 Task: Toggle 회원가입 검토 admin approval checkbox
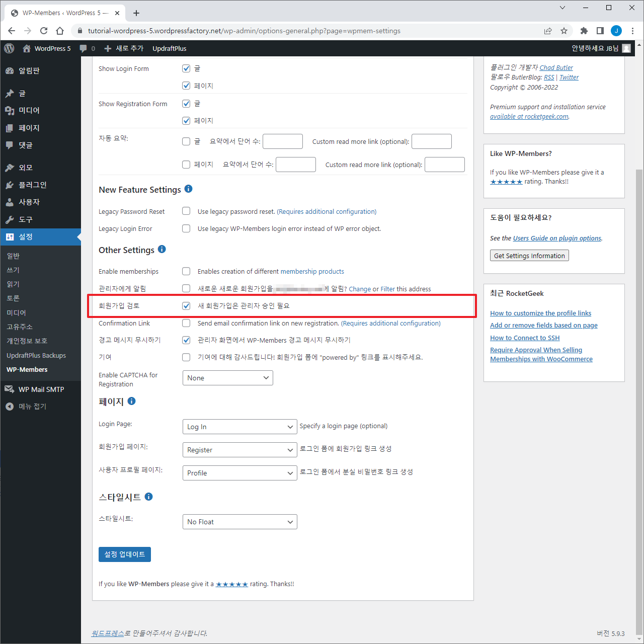coord(186,306)
